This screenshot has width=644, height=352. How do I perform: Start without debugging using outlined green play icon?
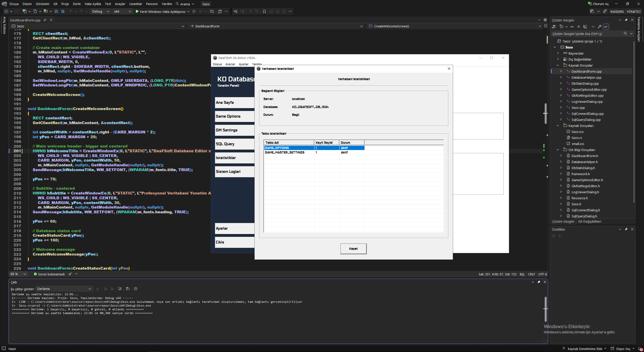click(x=194, y=11)
